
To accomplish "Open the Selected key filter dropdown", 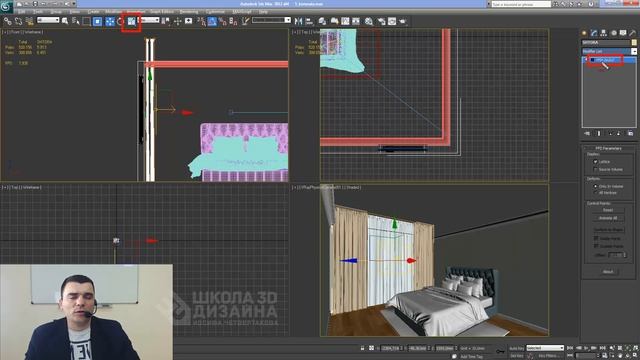I will (545, 348).
